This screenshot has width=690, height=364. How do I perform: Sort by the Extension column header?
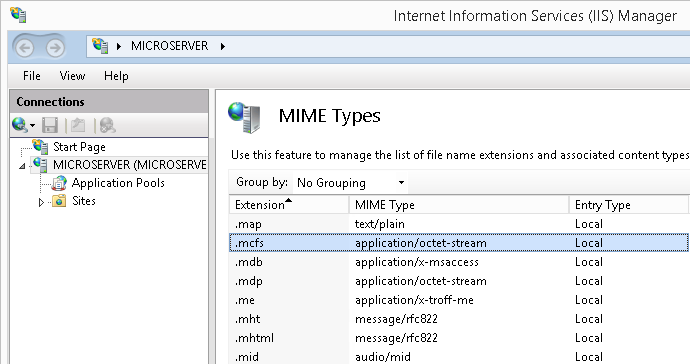coord(289,205)
